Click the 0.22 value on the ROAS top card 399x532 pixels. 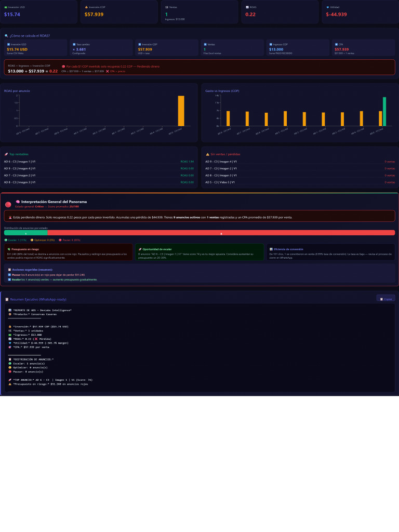point(250,14)
